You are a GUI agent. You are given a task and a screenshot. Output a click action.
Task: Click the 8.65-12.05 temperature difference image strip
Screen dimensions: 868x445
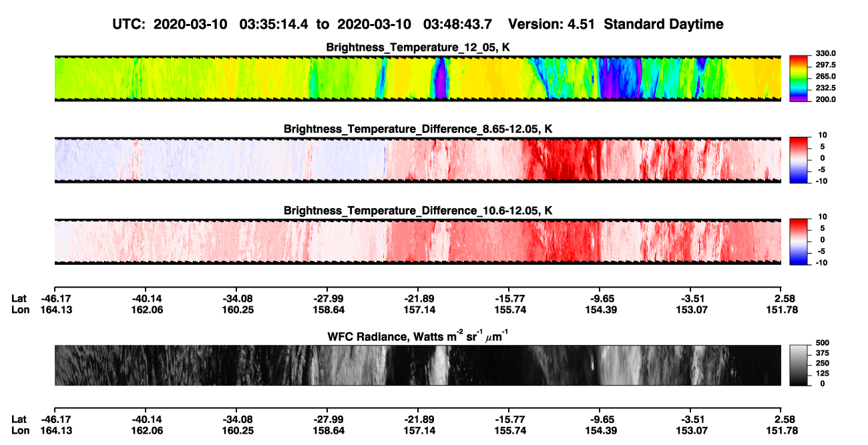[418, 159]
